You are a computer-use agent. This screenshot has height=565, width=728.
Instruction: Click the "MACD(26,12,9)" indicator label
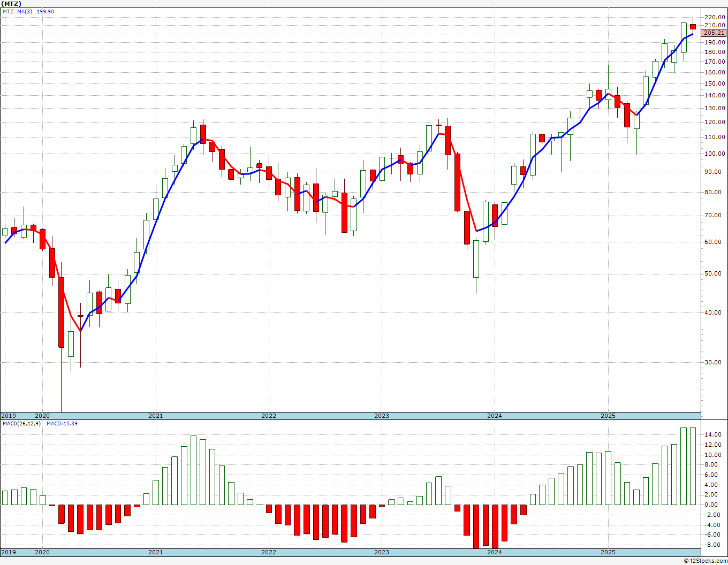[21, 424]
